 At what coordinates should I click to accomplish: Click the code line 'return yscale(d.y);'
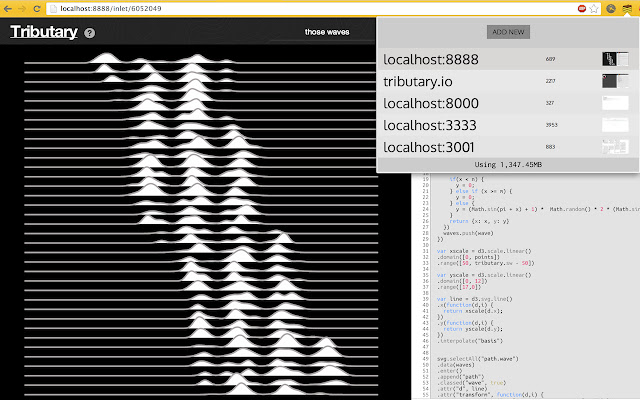point(473,329)
